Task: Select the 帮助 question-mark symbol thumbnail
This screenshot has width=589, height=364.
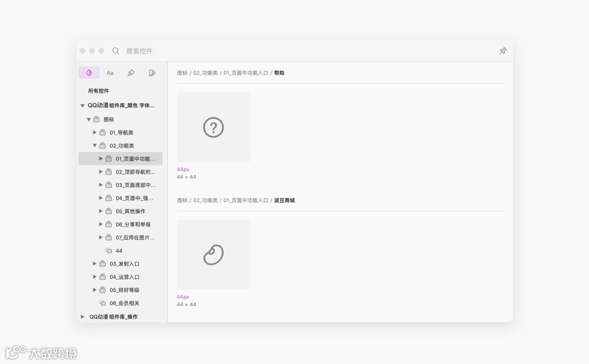Action: tap(213, 127)
